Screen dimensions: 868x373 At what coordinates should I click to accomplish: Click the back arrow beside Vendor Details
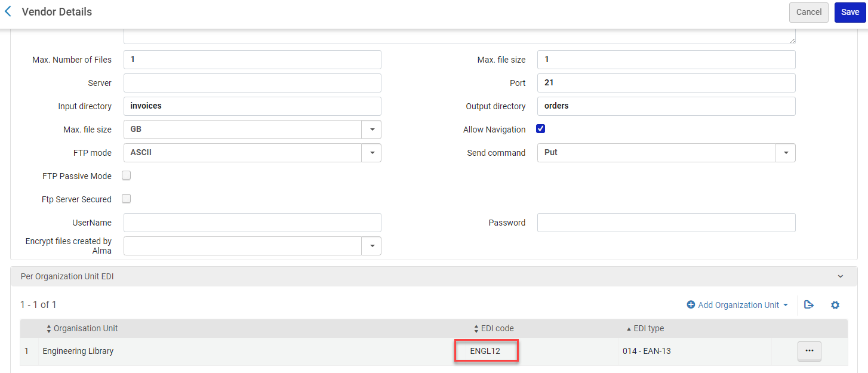coord(8,11)
